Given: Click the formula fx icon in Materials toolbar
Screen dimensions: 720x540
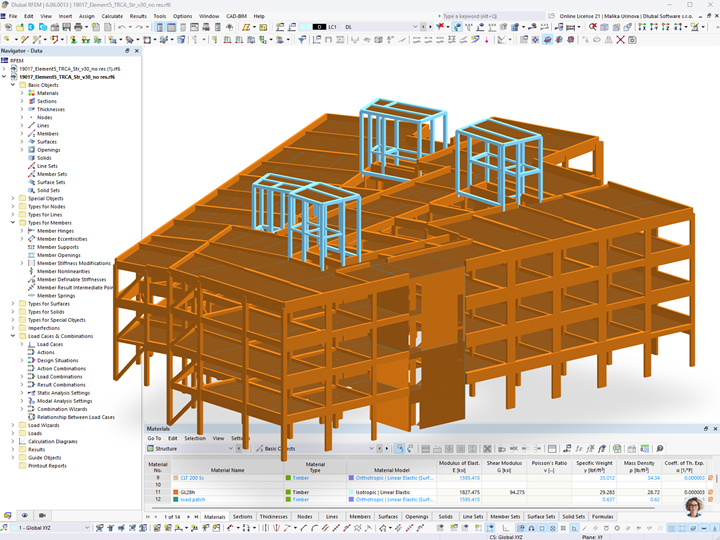Looking at the screenshot, I should [x=579, y=449].
